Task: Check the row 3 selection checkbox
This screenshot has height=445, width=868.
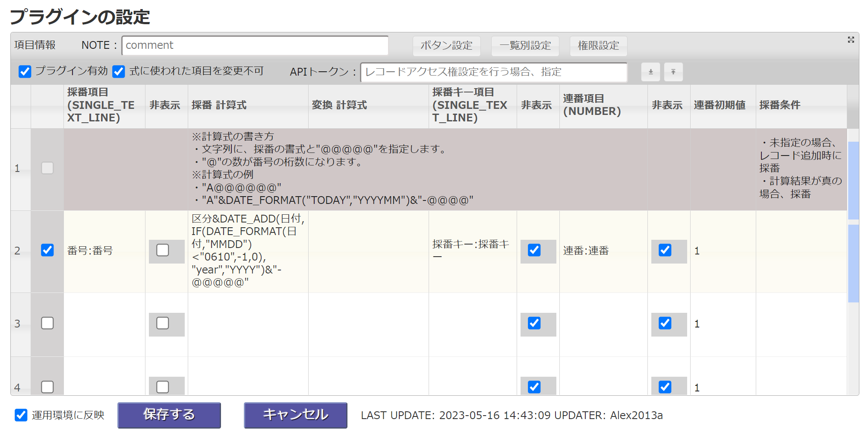Action: 47,323
